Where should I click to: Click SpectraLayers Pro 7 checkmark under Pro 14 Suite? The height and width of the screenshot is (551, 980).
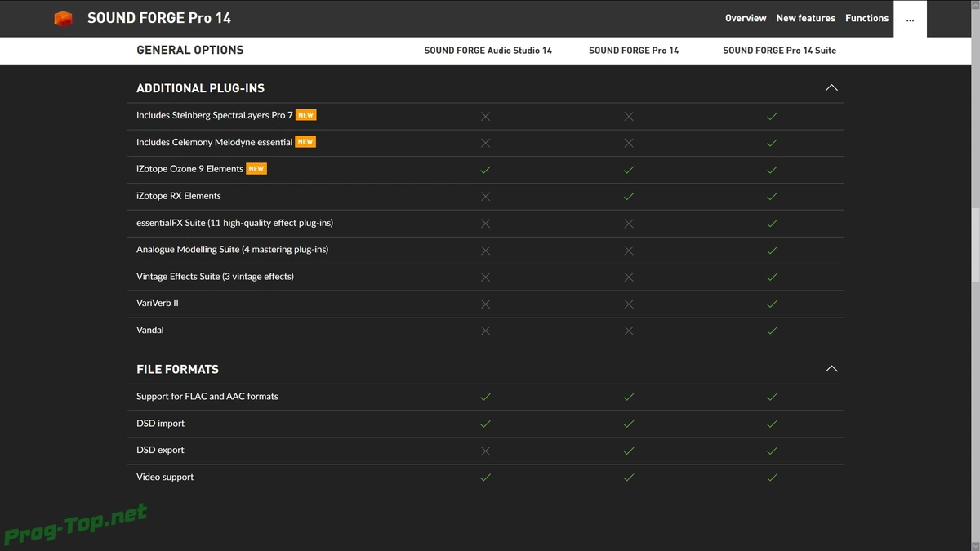click(772, 117)
